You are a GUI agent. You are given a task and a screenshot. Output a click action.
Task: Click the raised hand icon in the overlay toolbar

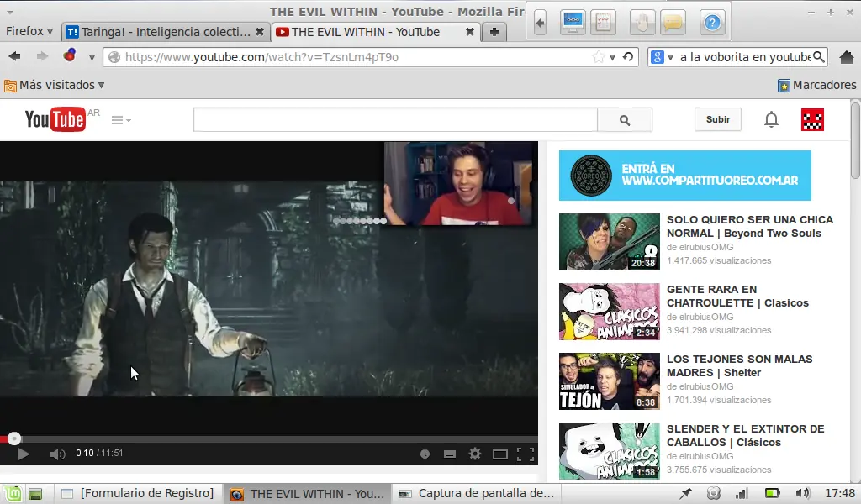pyautogui.click(x=642, y=22)
